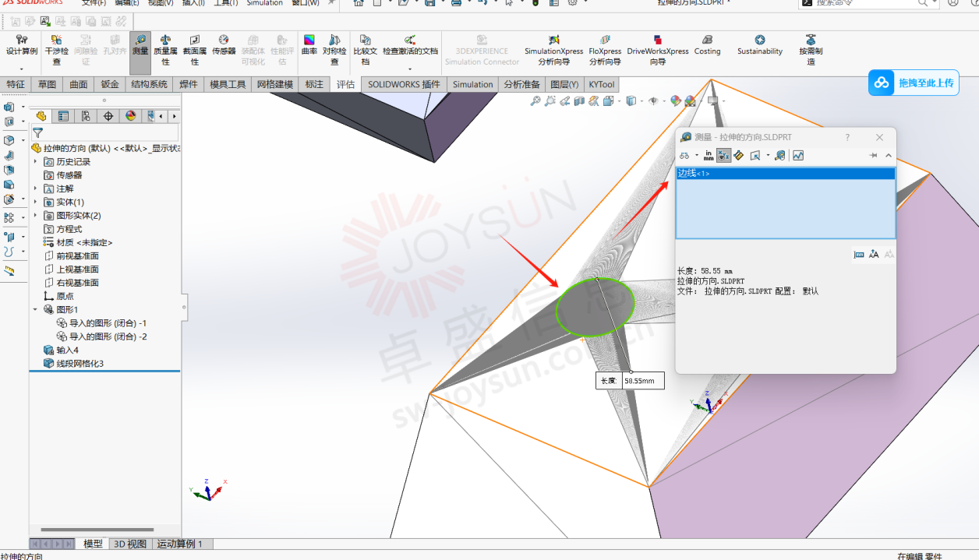Open the Curvature (曲率) display tool

coord(309,45)
